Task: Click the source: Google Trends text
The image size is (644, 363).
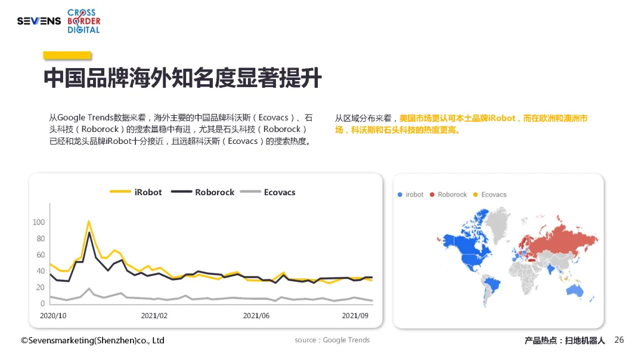Action: 332,340
